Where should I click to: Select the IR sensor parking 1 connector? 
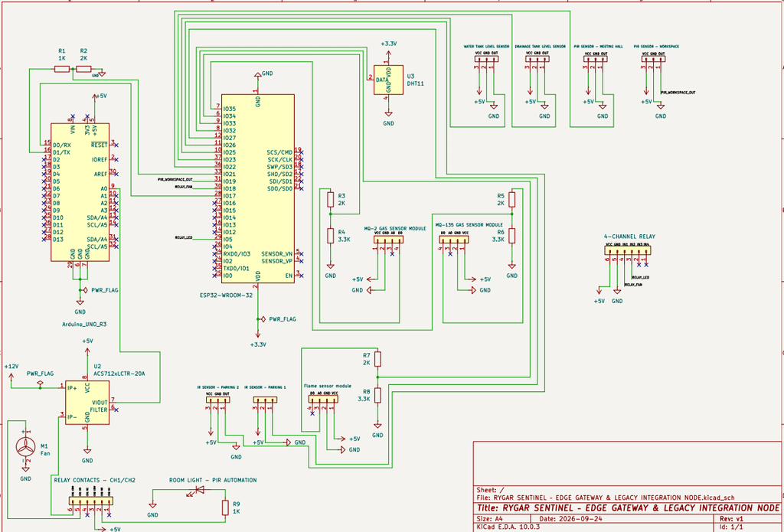[x=265, y=400]
